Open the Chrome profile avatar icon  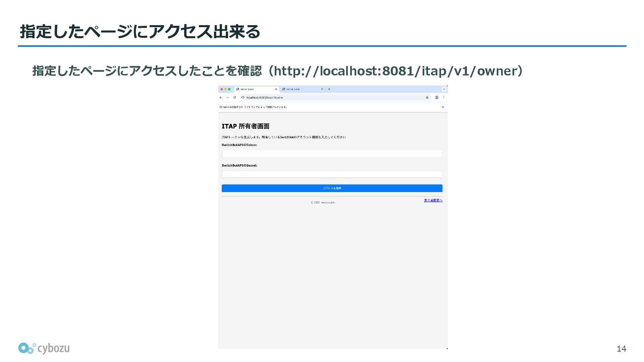[437, 98]
